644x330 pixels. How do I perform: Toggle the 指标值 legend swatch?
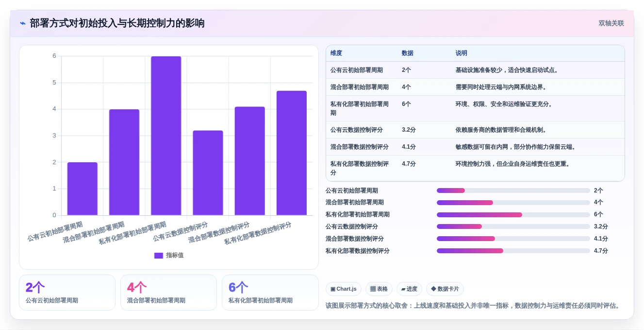(159, 255)
